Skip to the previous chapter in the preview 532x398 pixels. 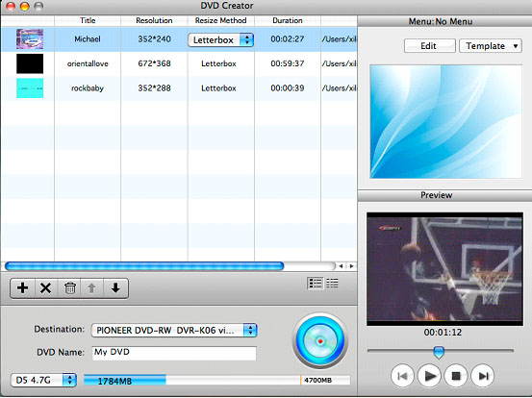click(402, 376)
